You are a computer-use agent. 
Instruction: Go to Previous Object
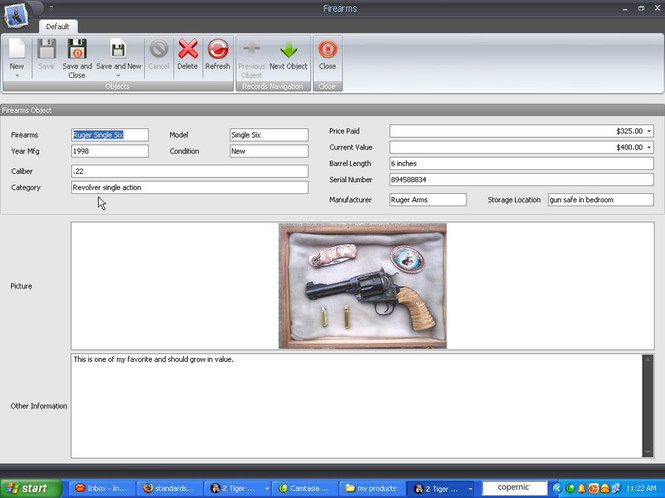[251, 59]
